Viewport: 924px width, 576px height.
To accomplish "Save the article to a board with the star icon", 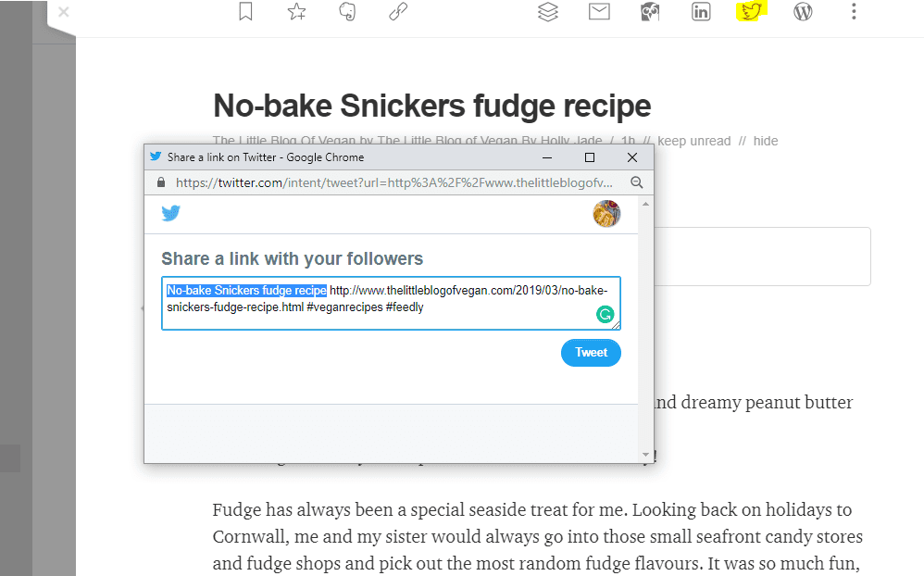I will pyautogui.click(x=297, y=11).
